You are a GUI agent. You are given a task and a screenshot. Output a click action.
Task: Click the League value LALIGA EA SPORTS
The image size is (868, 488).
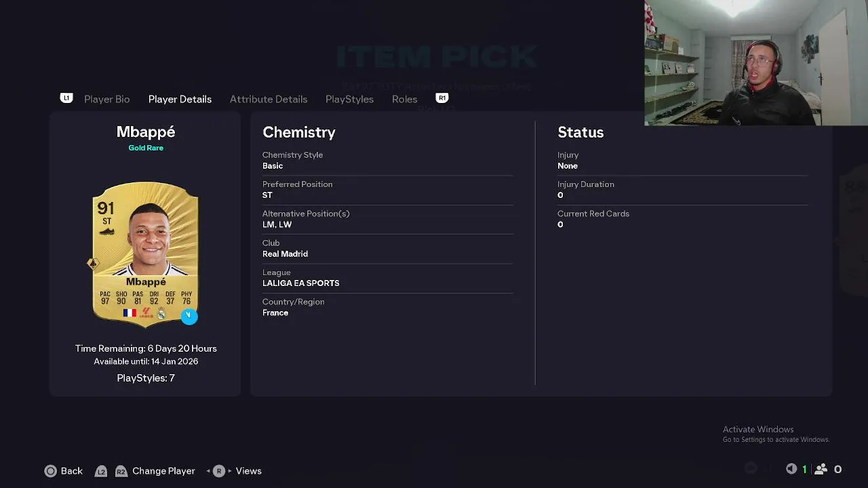(301, 283)
